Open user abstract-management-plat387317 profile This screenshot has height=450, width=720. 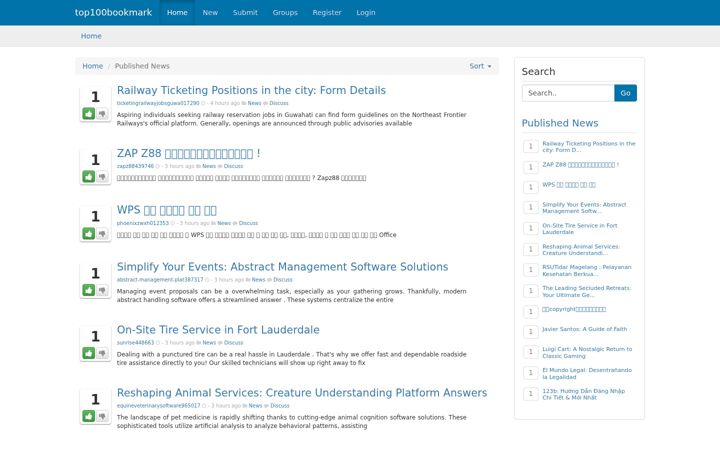(160, 280)
